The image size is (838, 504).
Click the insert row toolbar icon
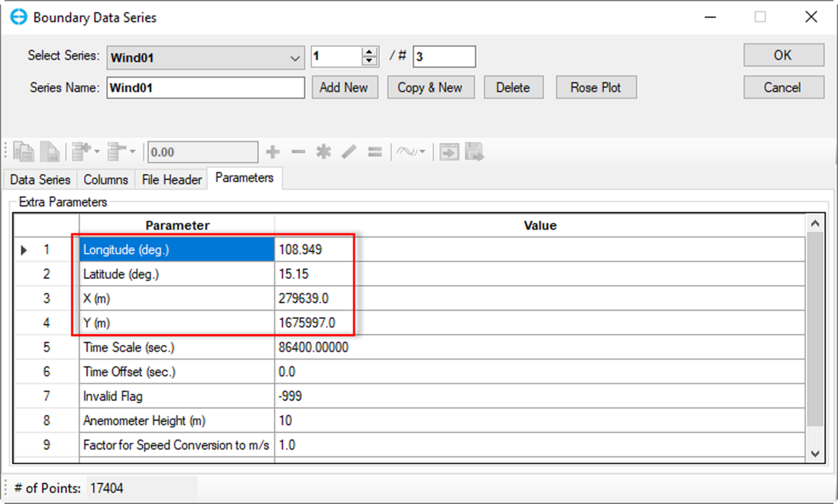[81, 152]
